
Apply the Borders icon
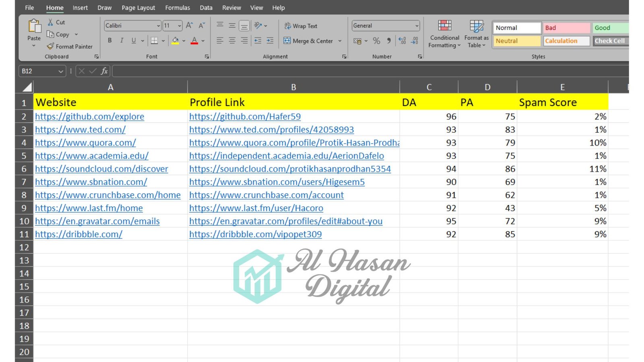click(154, 41)
